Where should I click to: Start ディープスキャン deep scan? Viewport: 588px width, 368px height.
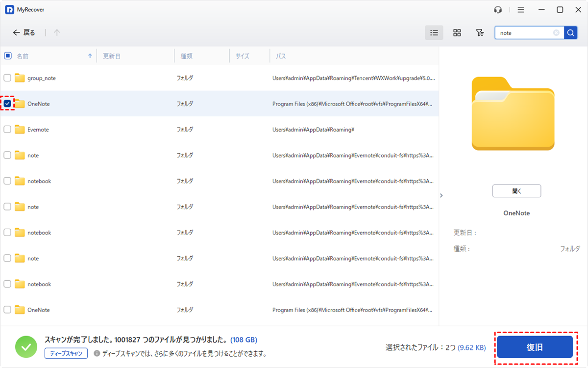coord(66,353)
